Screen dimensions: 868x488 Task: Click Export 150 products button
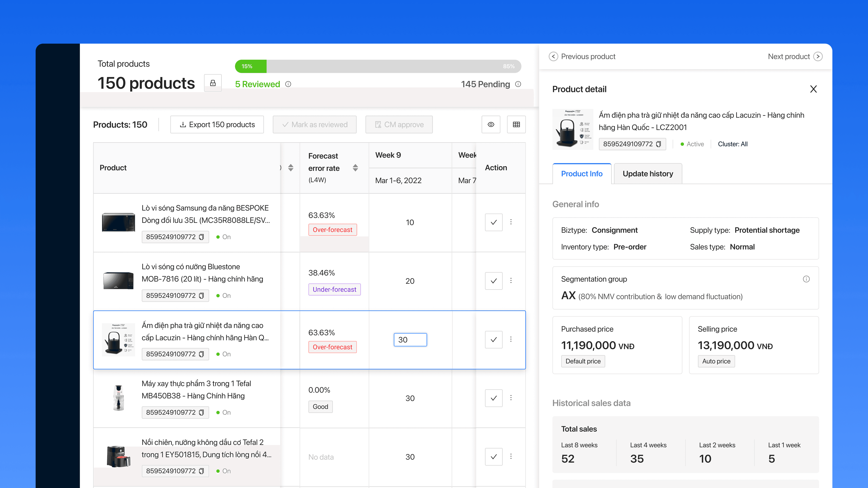[217, 125]
